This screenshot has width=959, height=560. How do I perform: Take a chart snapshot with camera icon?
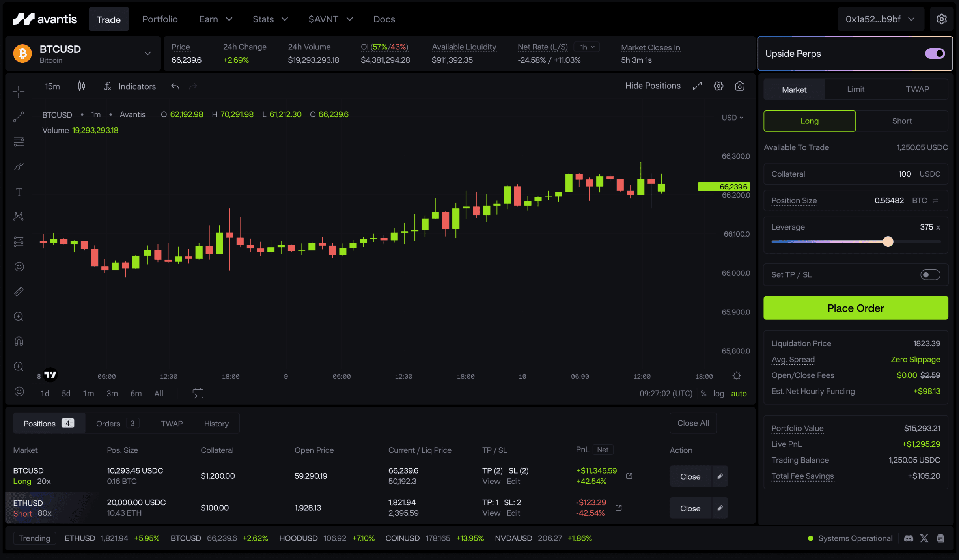[x=740, y=86]
